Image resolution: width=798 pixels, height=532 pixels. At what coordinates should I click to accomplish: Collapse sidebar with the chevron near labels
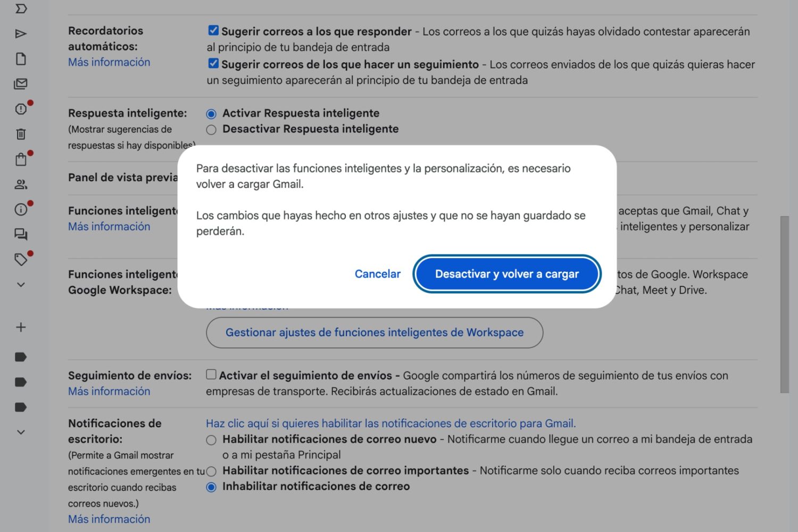(x=21, y=285)
